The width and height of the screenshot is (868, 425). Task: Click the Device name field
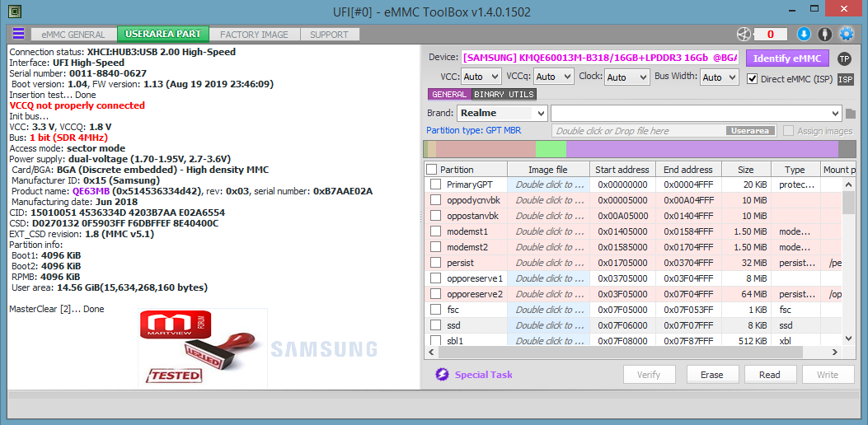tap(600, 58)
